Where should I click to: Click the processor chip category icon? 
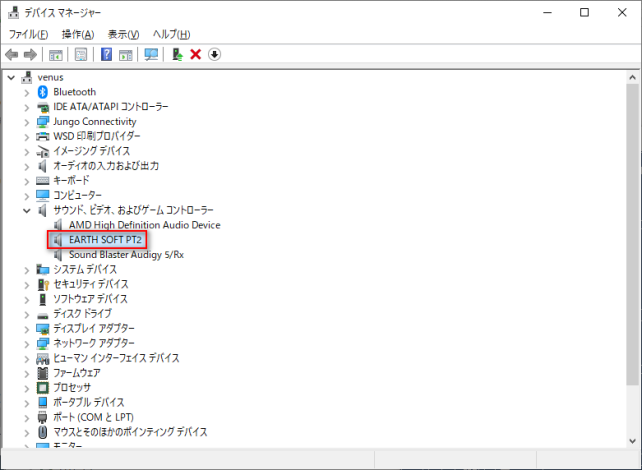pos(43,387)
